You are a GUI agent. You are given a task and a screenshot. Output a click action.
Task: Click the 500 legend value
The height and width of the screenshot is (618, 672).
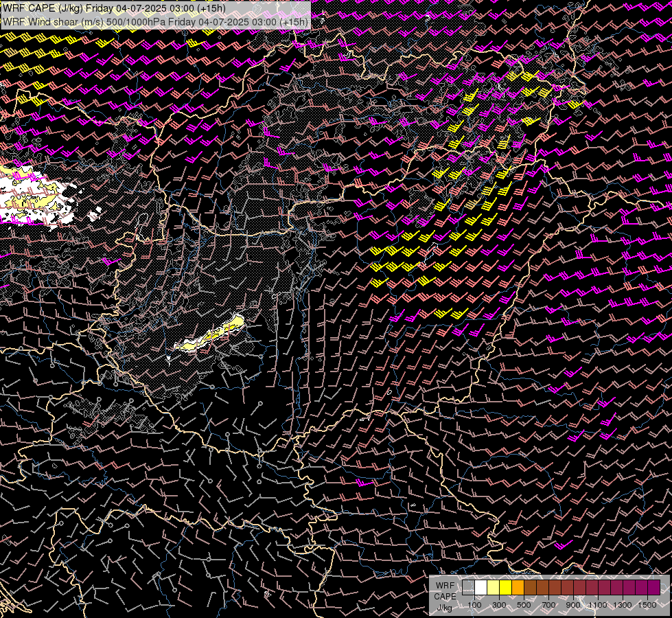524,605
